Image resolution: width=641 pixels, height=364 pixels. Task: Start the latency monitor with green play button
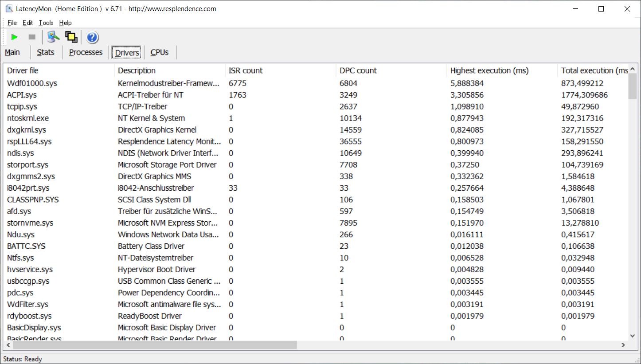point(15,37)
